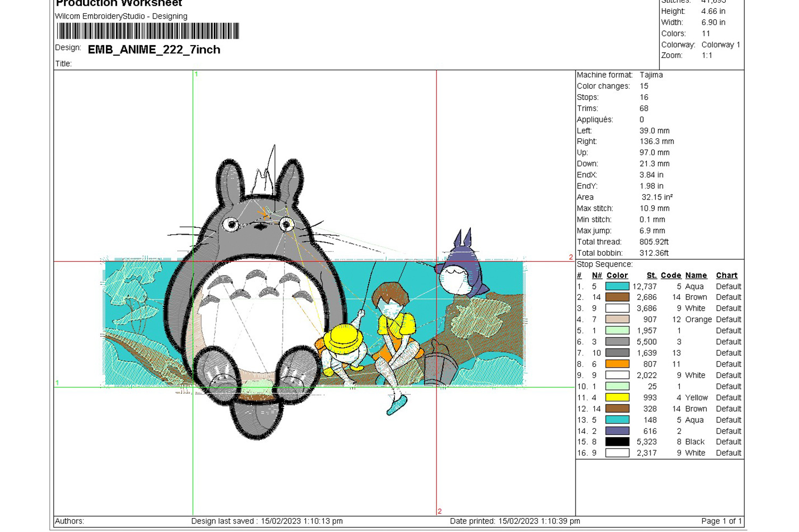Click the 'Title:' label
This screenshot has height=532, width=799.
pos(63,64)
